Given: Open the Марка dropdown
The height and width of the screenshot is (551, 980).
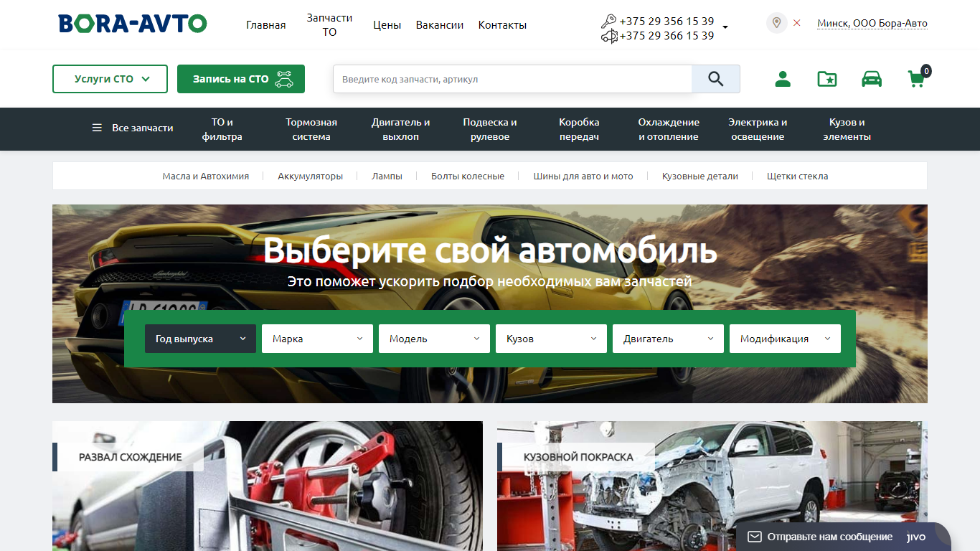Looking at the screenshot, I should point(317,339).
